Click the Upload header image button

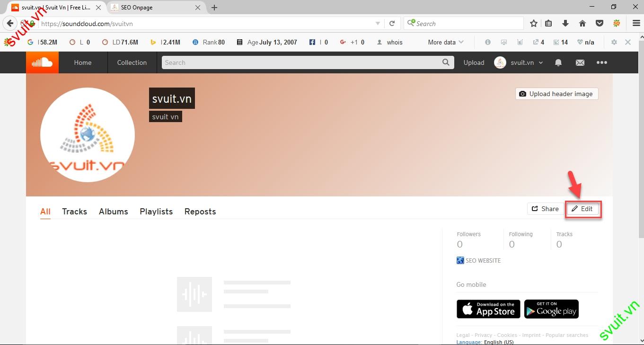556,94
